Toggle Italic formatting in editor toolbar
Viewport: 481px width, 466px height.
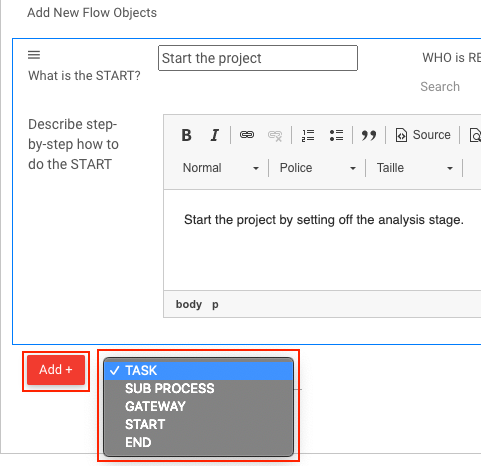pyautogui.click(x=215, y=135)
